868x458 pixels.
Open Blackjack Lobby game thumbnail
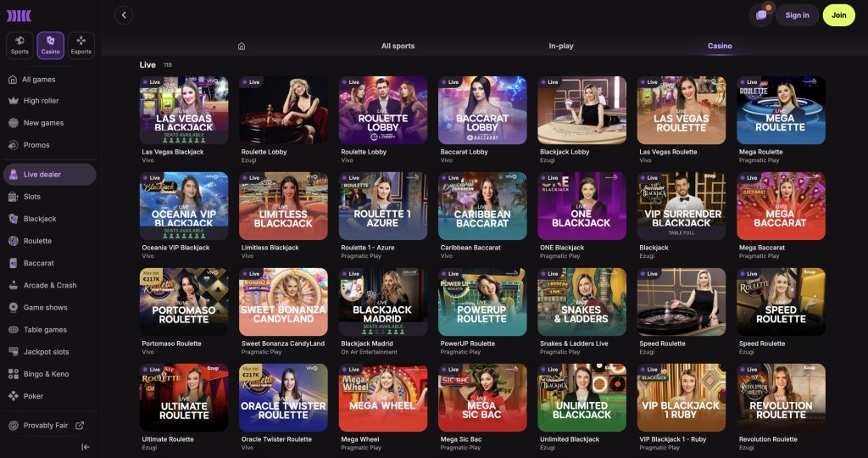coord(581,110)
